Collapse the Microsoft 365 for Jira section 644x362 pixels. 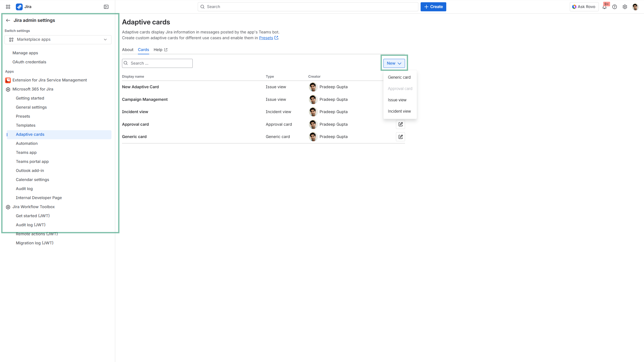tap(33, 89)
